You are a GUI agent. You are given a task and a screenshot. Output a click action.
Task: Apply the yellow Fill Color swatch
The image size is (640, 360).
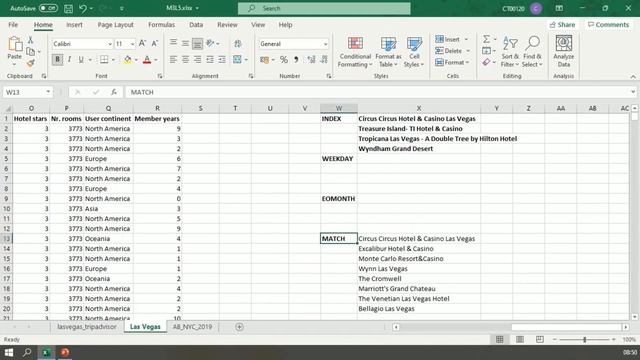click(x=128, y=60)
